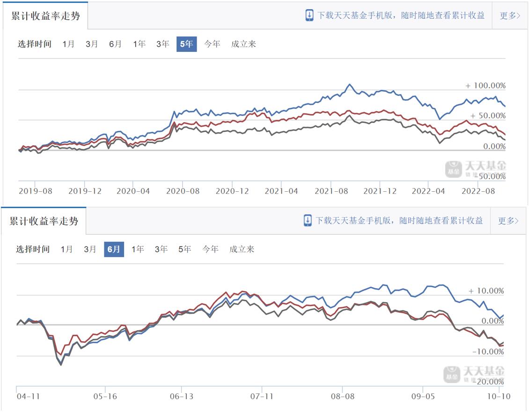529x420 pixels.
Task: Click the 下载天天基金手机版 link above the 5年 chart
Action: [x=401, y=15]
